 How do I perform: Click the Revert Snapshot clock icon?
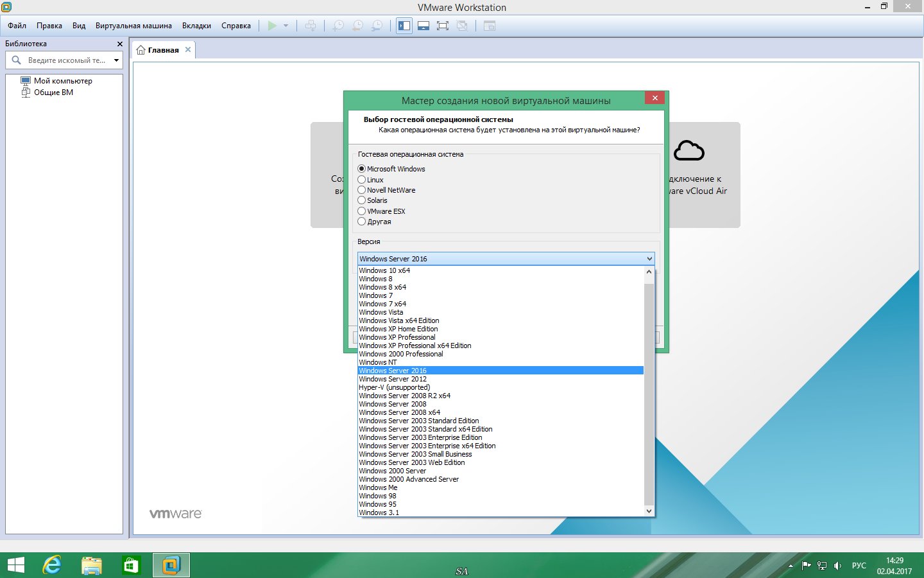click(x=357, y=26)
